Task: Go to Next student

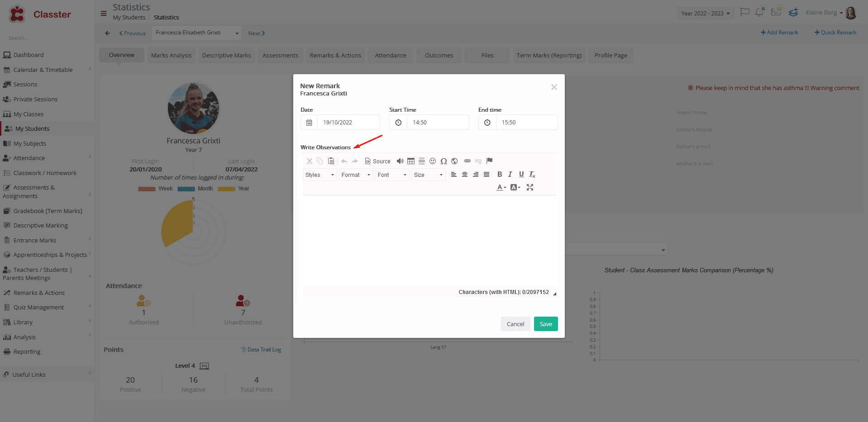Action: pyautogui.click(x=257, y=33)
